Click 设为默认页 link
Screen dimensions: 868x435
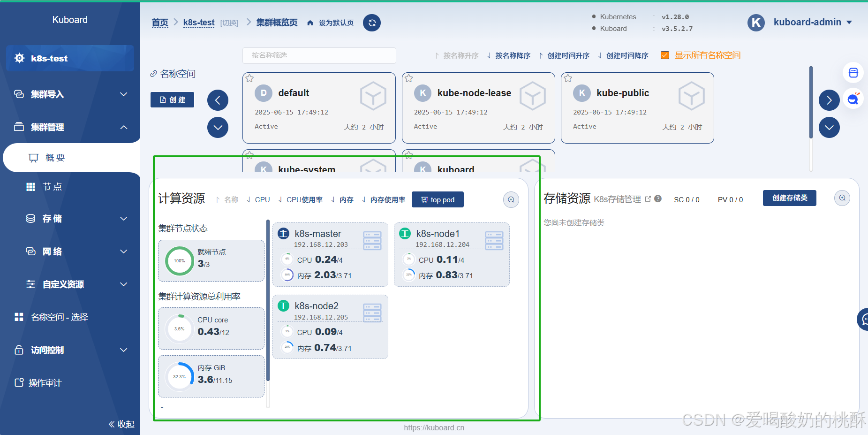coord(336,23)
